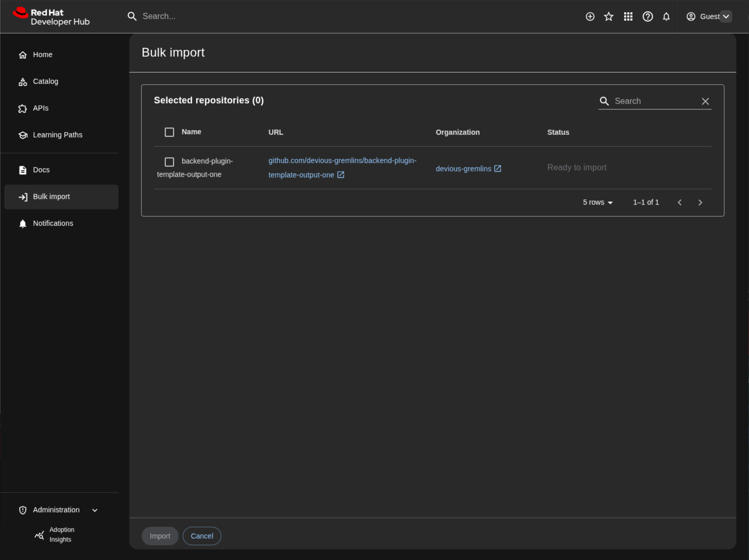Open Adoption Insights in sidebar
Screen dimensions: 749x560
click(x=61, y=534)
